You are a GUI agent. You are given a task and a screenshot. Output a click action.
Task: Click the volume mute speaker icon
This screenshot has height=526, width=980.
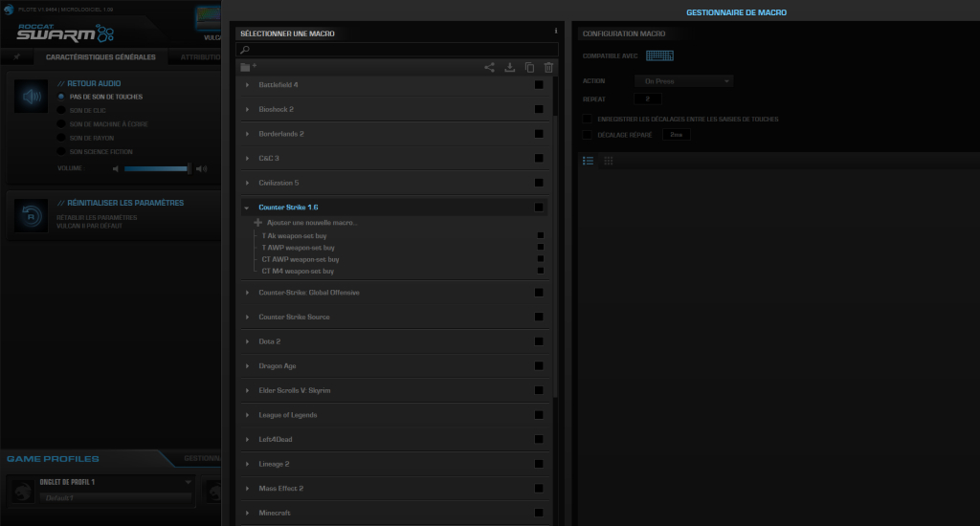tap(116, 168)
